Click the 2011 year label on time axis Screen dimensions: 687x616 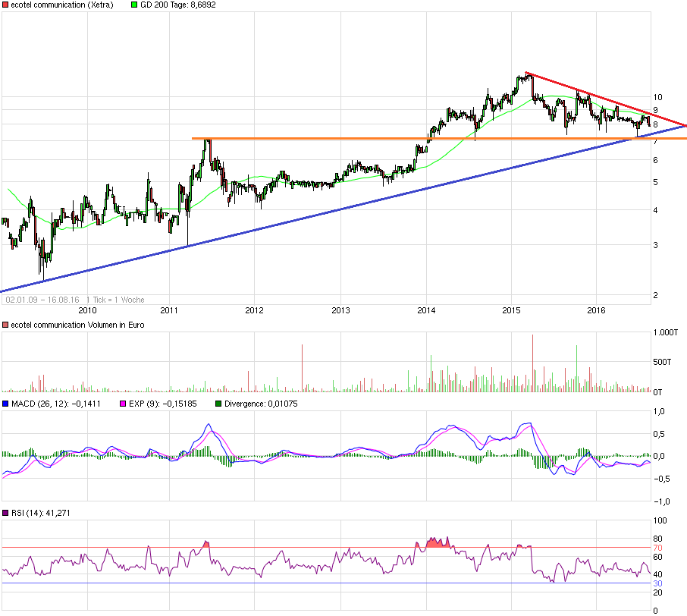pos(169,310)
